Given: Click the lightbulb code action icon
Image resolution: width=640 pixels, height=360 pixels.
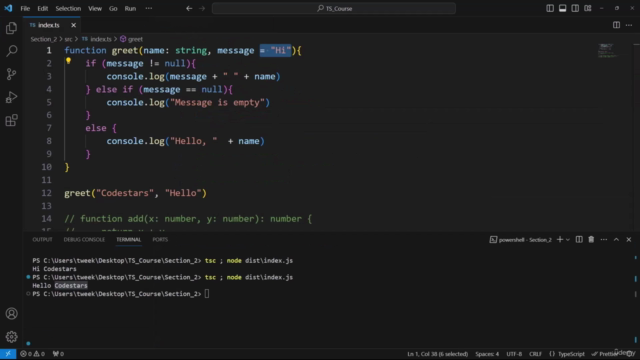Looking at the screenshot, I should click(68, 61).
